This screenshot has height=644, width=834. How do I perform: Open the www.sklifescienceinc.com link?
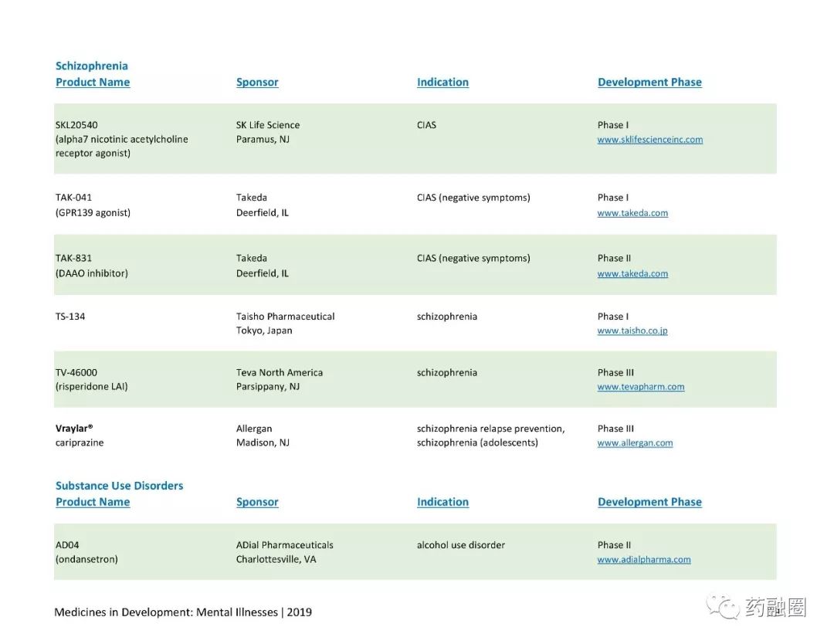pos(650,139)
